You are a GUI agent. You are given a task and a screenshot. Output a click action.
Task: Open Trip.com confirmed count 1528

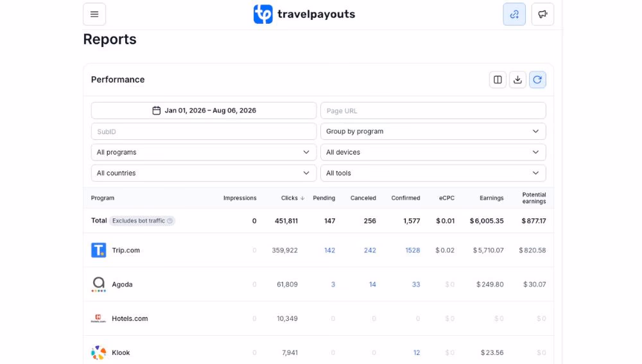pos(413,250)
